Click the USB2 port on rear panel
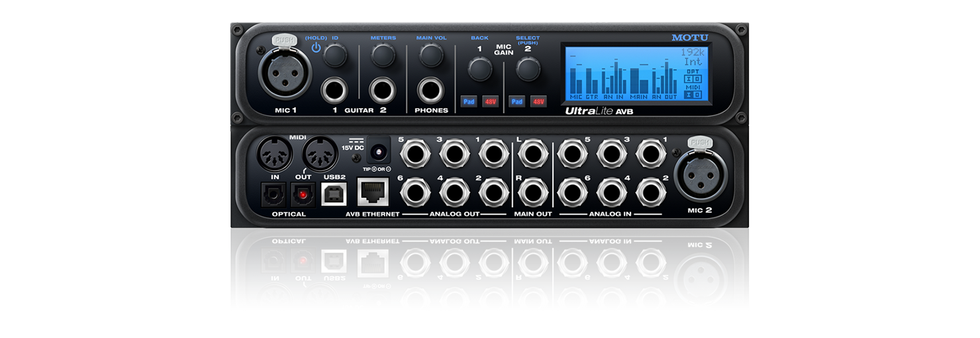The height and width of the screenshot is (338, 980). [334, 194]
